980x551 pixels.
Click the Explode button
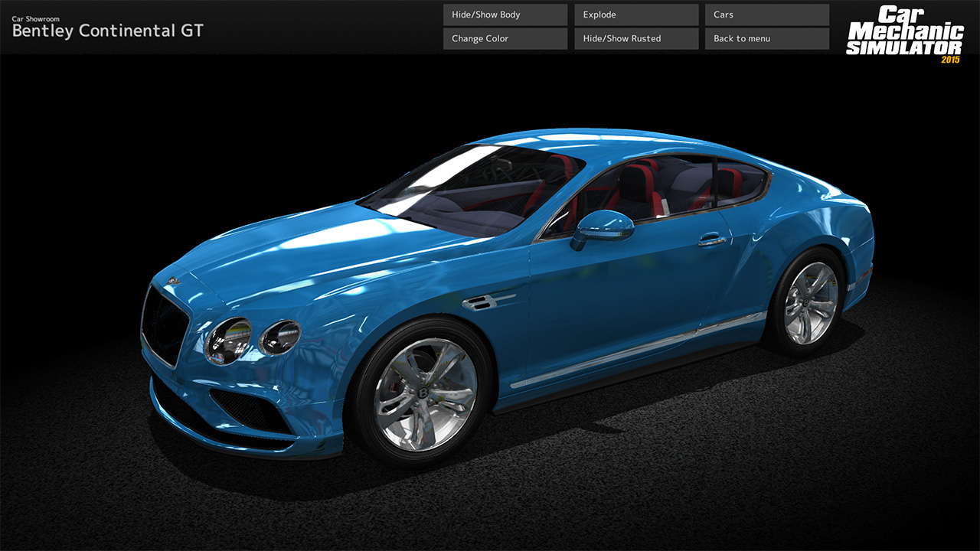pos(636,15)
